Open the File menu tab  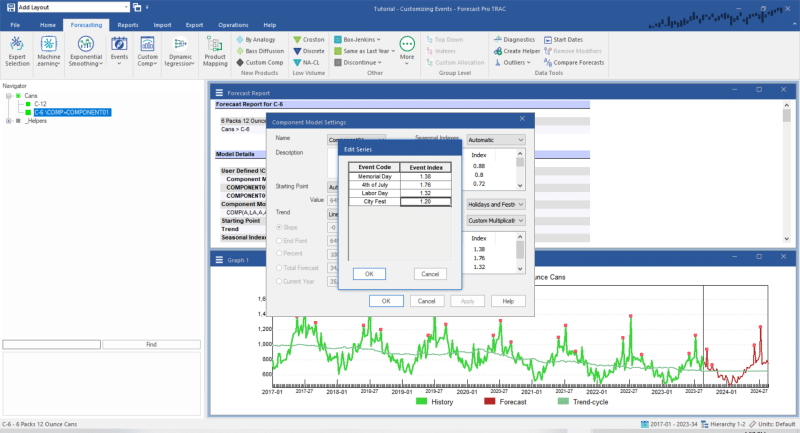click(x=15, y=25)
